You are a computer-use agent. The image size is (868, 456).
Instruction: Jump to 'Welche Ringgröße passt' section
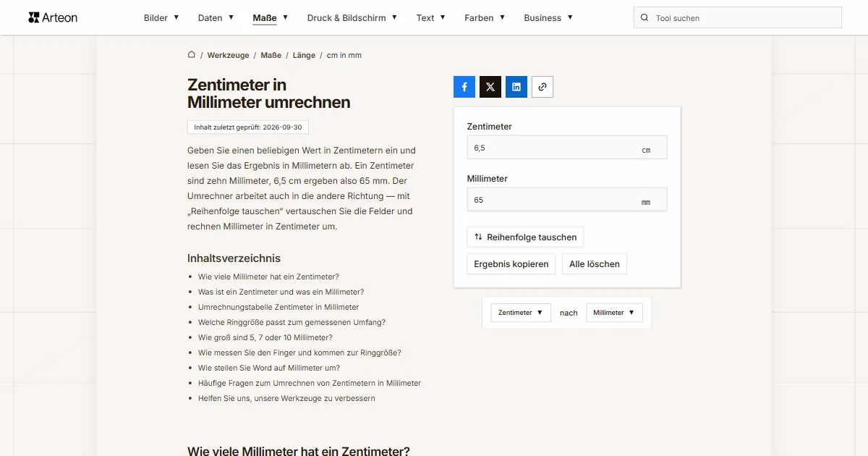click(x=292, y=322)
